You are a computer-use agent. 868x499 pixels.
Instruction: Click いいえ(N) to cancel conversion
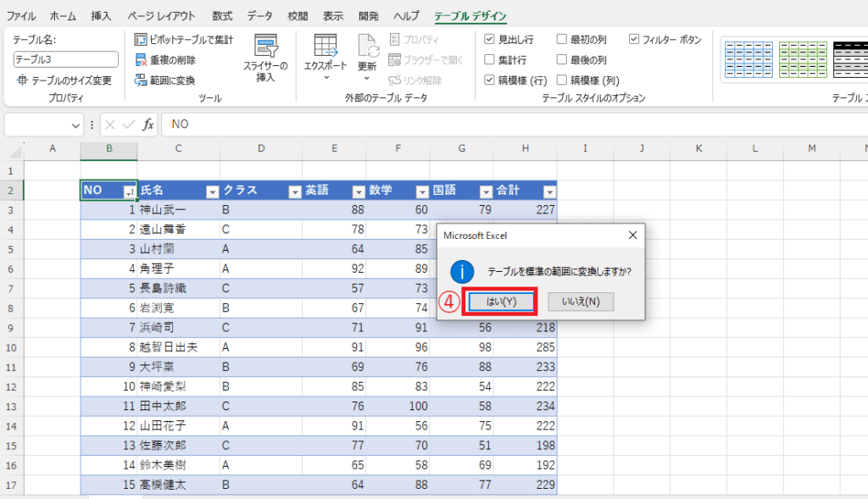581,302
